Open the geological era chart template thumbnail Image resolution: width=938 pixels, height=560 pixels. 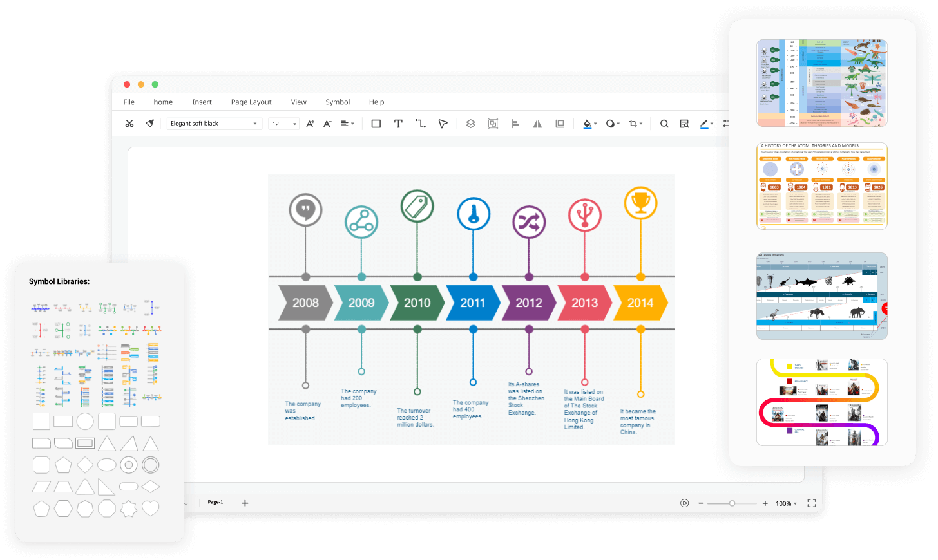coord(822,83)
